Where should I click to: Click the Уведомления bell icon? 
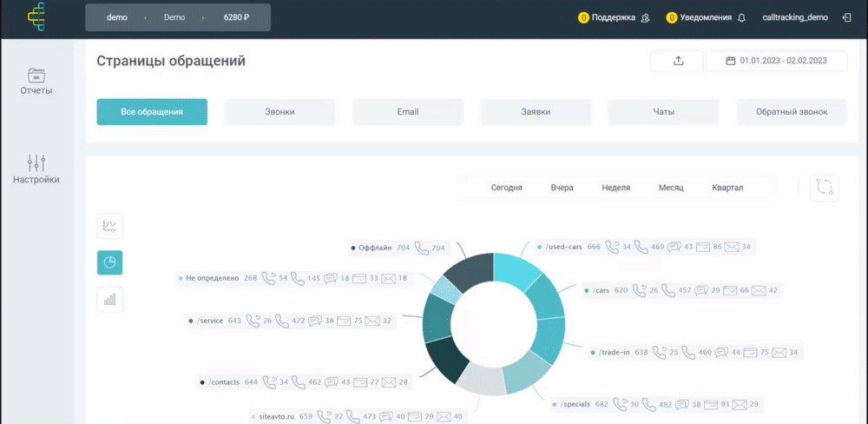(742, 17)
